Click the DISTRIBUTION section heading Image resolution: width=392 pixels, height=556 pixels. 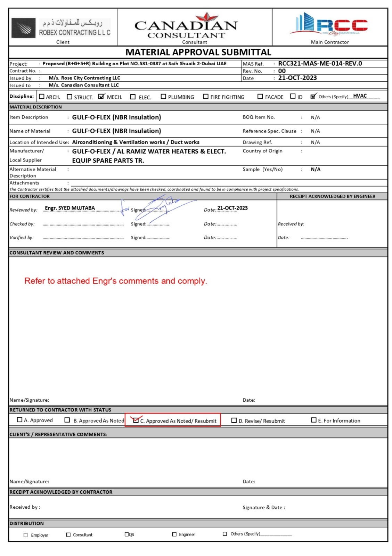coord(27,523)
